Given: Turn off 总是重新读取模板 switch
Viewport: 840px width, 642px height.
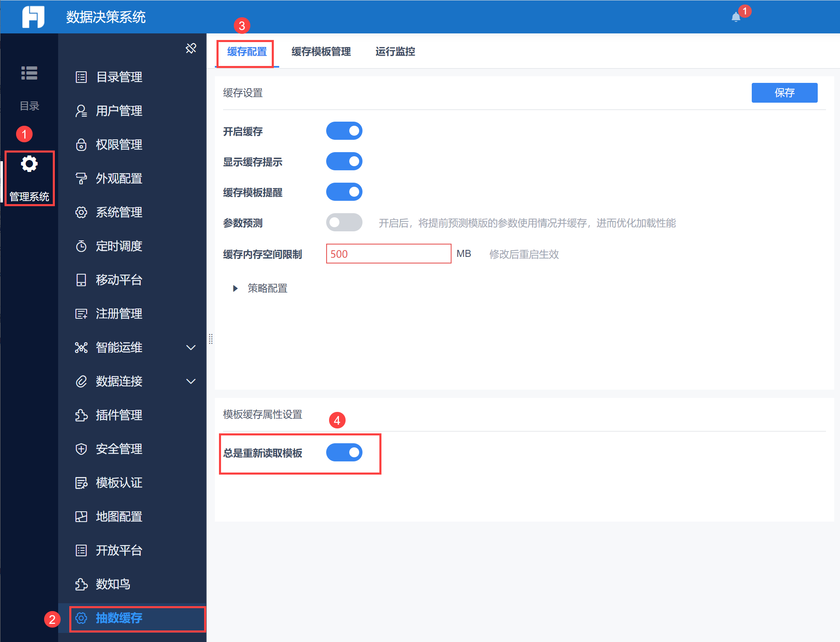Looking at the screenshot, I should click(x=344, y=453).
